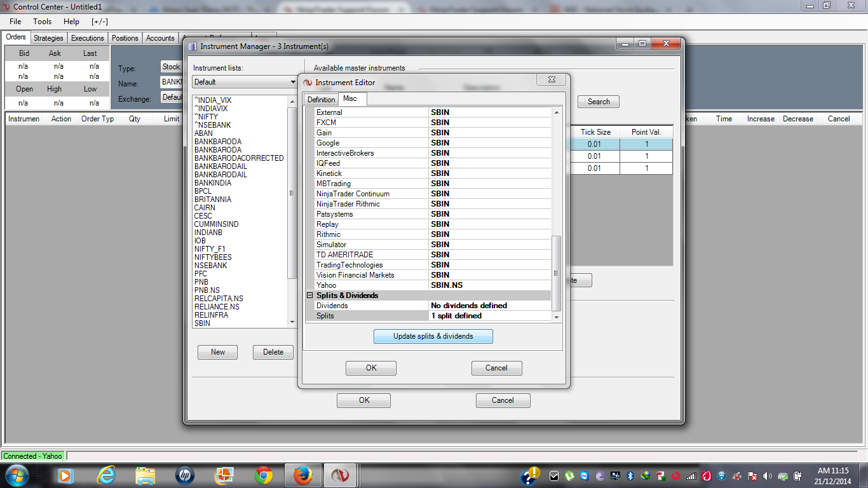Click Cancel in the Instrument Manager window
Viewport: 868px width, 488px height.
coord(503,400)
